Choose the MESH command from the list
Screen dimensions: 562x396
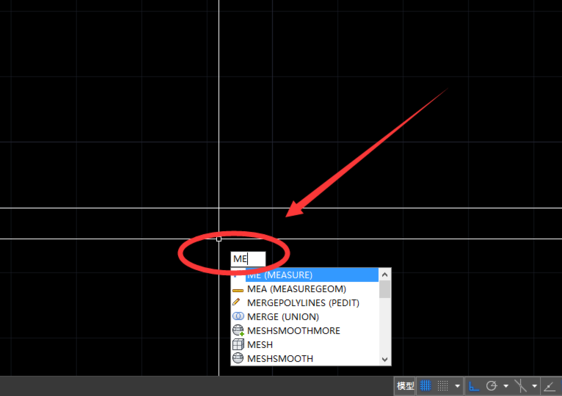pyautogui.click(x=304, y=344)
